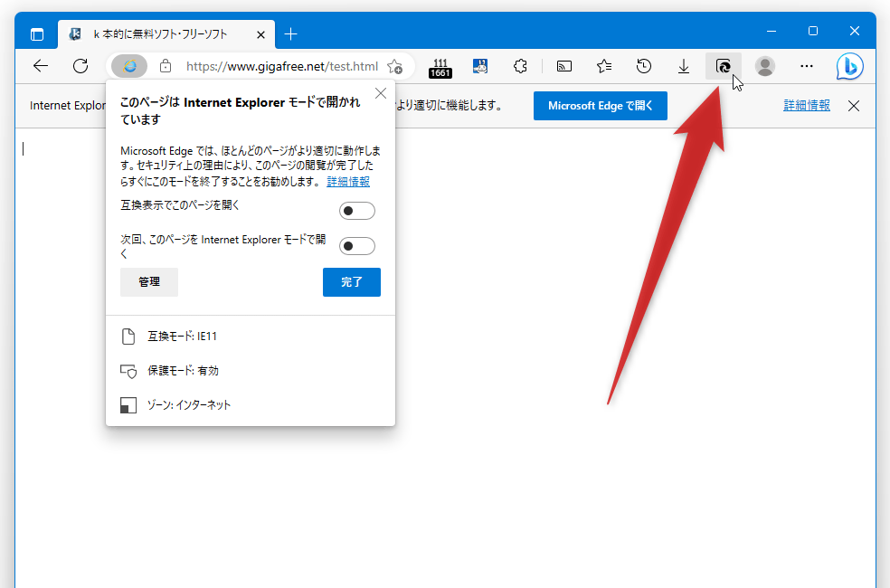The image size is (890, 588).
Task: Open the user profile avatar
Action: (765, 66)
